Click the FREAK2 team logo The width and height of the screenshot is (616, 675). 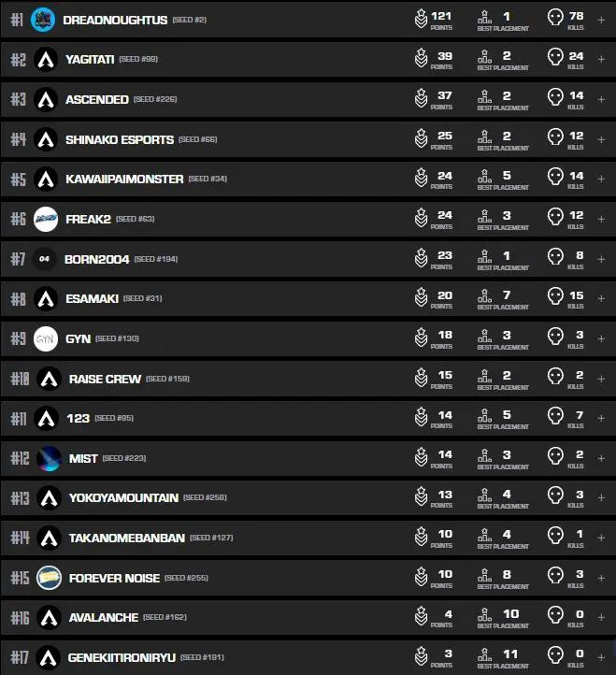[46, 219]
